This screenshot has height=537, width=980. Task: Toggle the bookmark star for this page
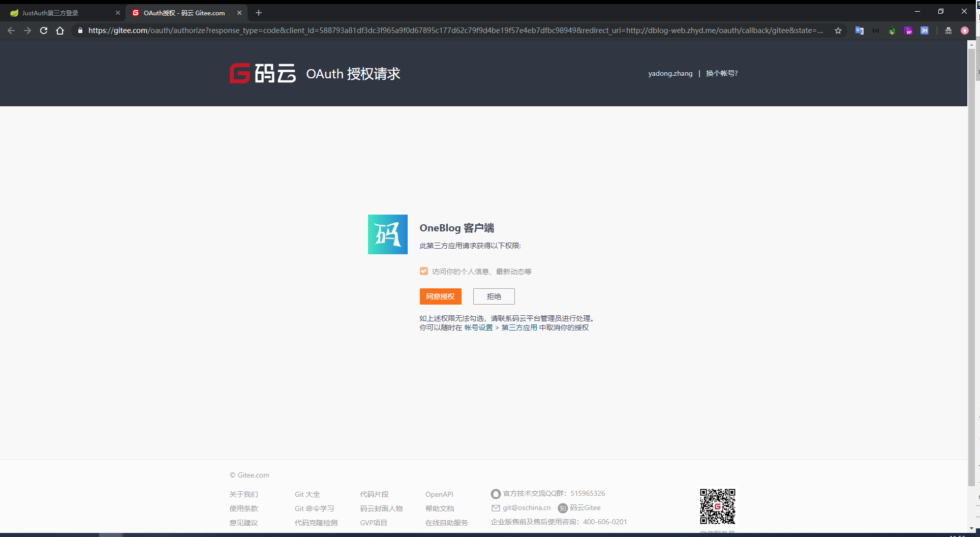click(x=838, y=31)
